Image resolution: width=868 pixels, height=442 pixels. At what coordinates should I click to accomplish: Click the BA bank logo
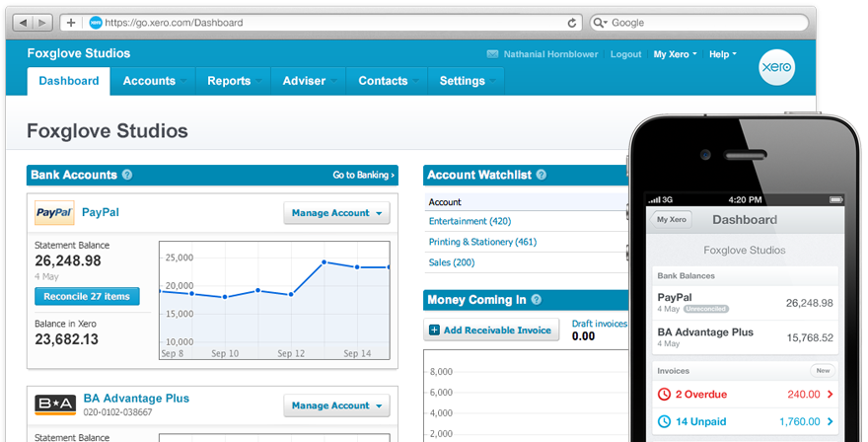point(55,405)
